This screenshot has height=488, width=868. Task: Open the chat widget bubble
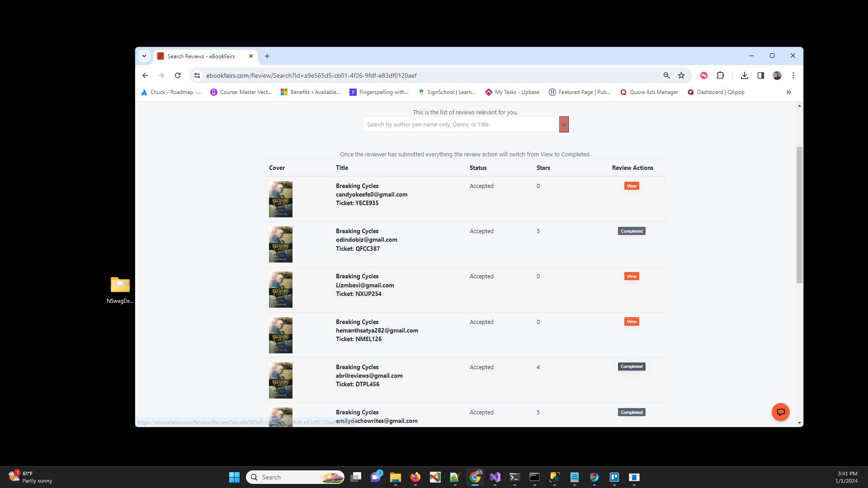[x=781, y=412]
